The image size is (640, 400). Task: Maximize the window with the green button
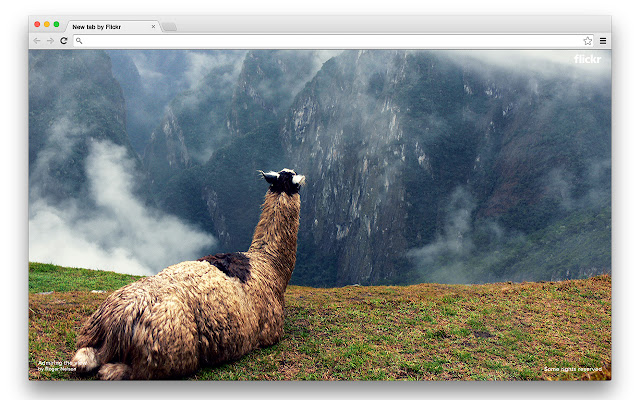point(57,24)
